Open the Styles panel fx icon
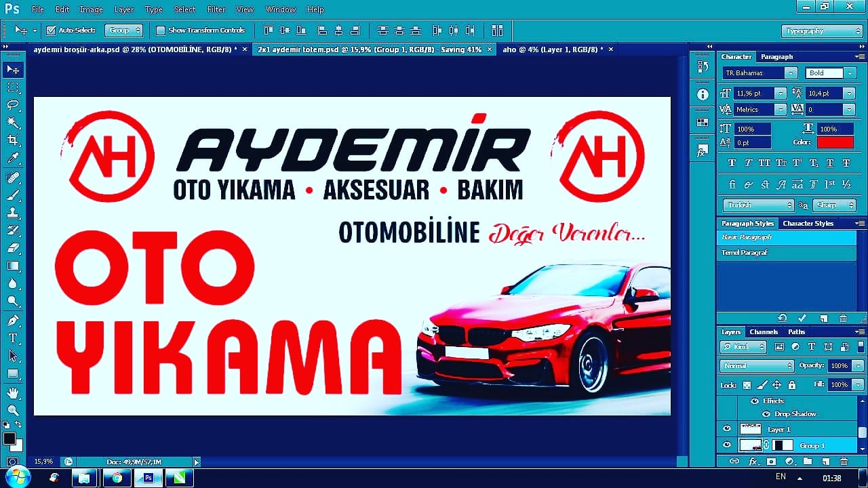868x488 pixels. tap(703, 151)
